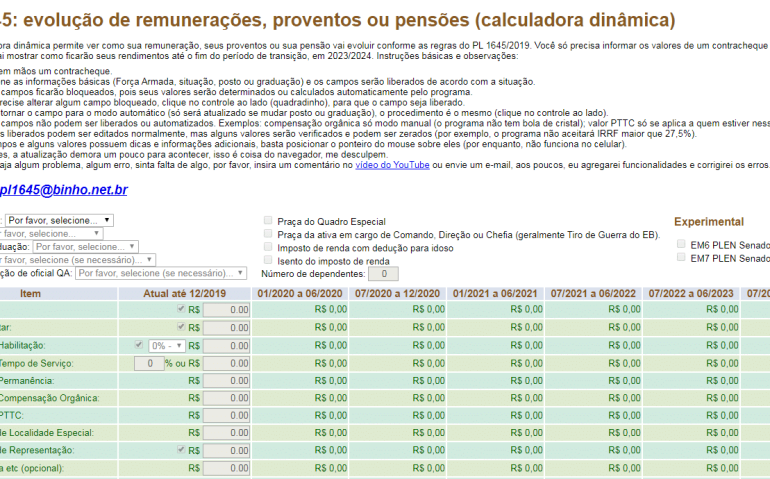The height and width of the screenshot is (479, 770).
Task: Click Tempo de Serviço R$ 0,00 under 07/2021 a 06/2022
Action: pyautogui.click(x=624, y=364)
